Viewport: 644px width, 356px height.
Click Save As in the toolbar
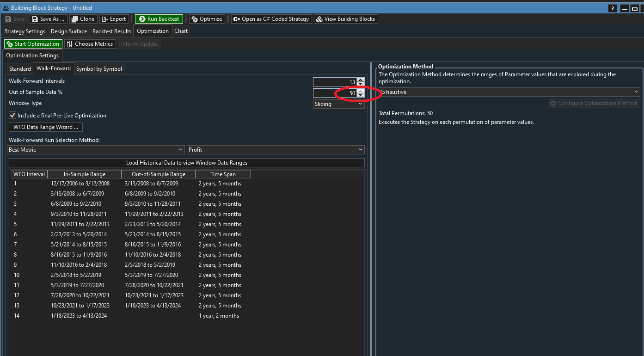48,19
